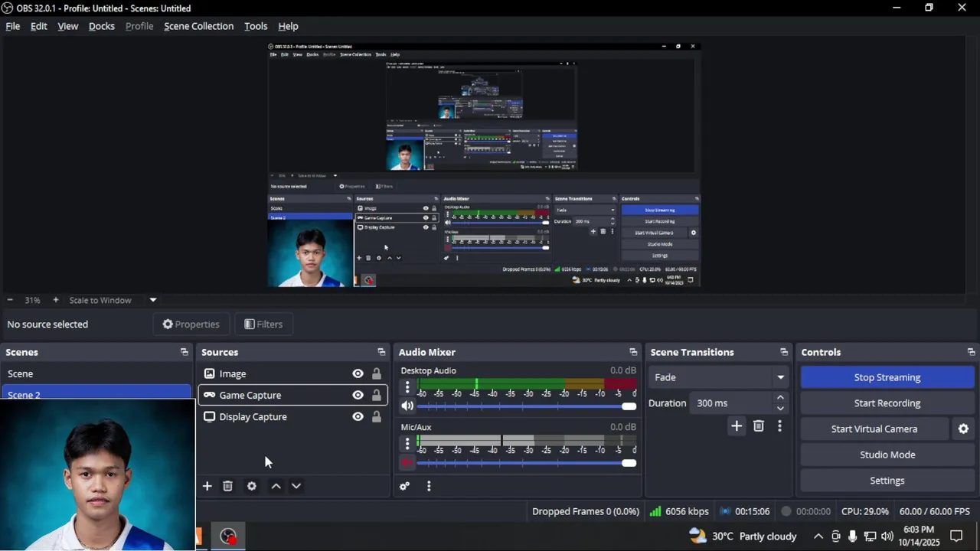This screenshot has width=980, height=551.
Task: Open notification center icon
Action: pos(956,536)
